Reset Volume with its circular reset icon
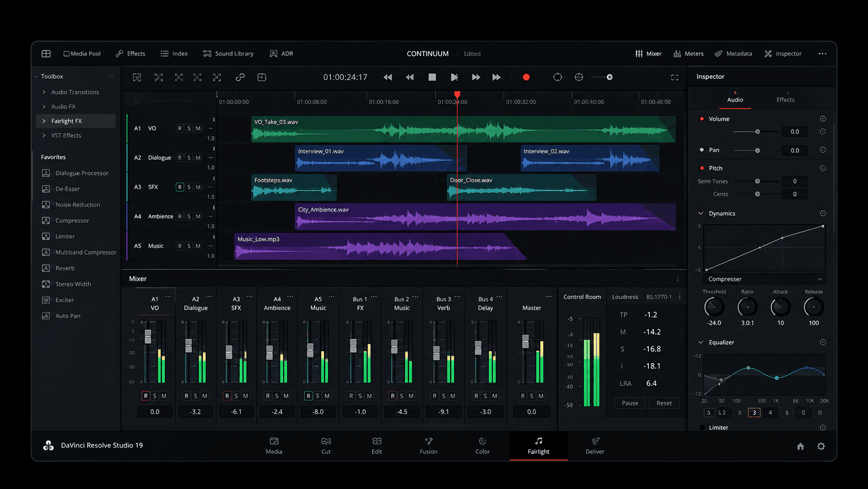 pos(823,119)
